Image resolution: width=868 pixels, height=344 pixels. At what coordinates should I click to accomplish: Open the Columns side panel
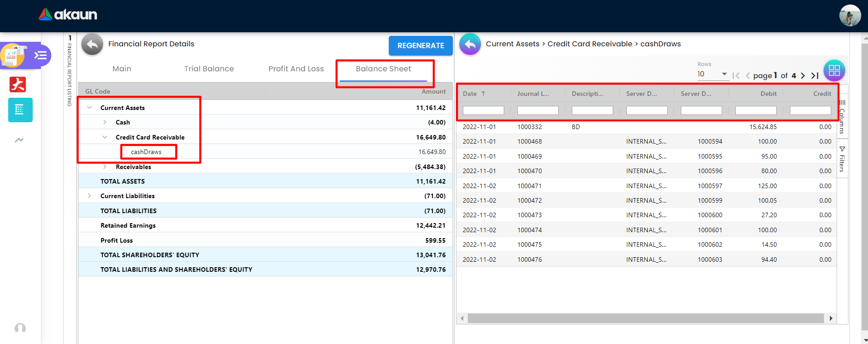pos(842,116)
